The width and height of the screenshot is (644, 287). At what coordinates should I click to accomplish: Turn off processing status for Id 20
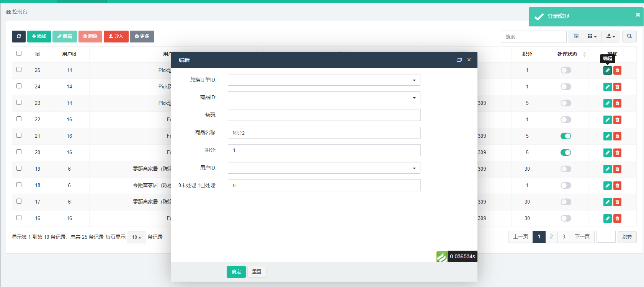tap(566, 153)
